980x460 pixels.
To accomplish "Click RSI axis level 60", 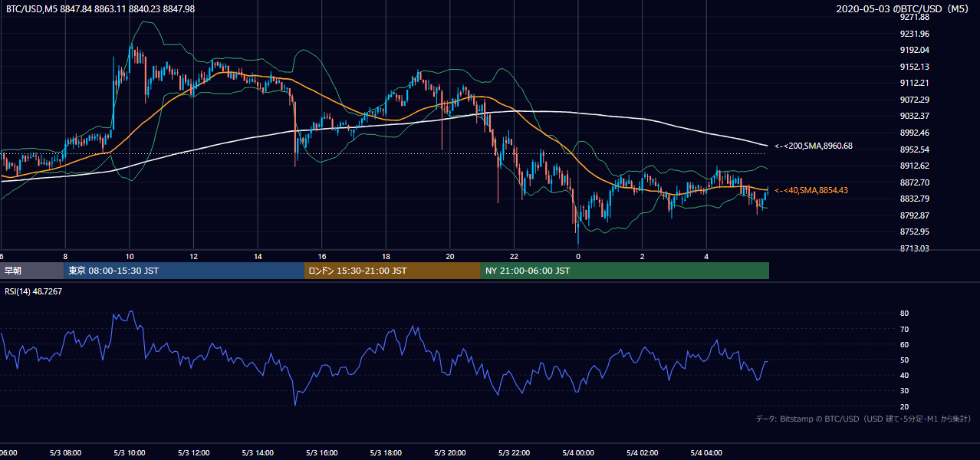I will pyautogui.click(x=905, y=344).
